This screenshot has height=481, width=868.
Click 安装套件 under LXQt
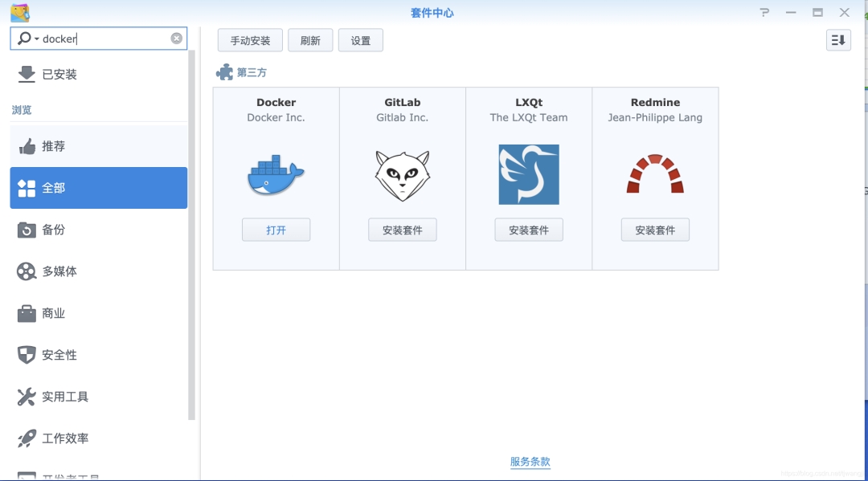(529, 230)
